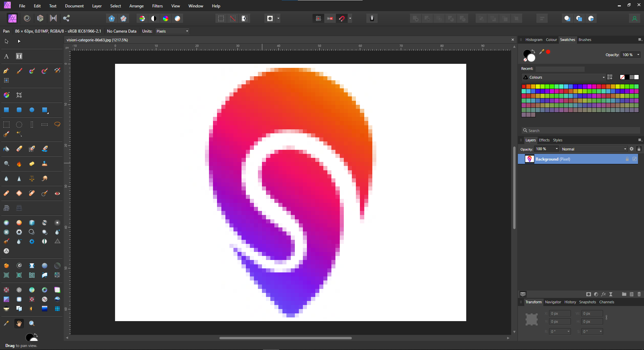Select the Pixel tool grid icon

click(x=6, y=80)
